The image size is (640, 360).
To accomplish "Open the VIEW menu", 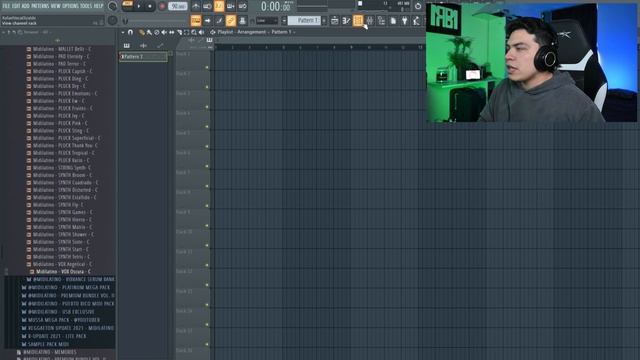I will point(56,6).
